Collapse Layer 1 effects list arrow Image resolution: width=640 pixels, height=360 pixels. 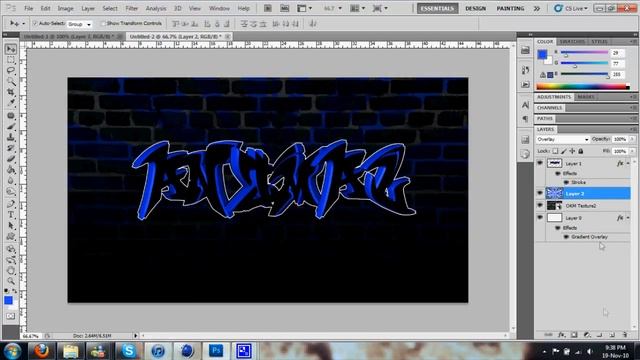click(x=628, y=163)
